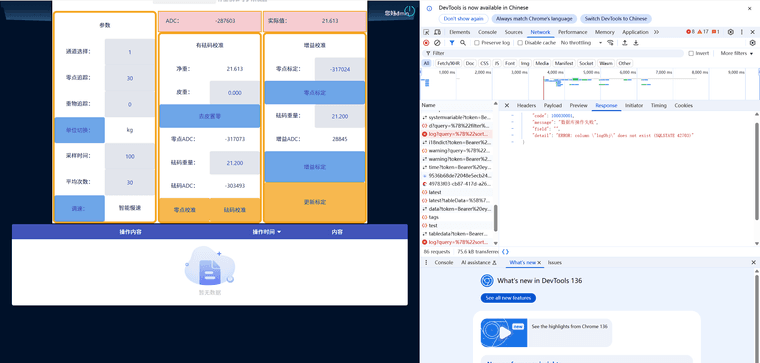This screenshot has height=363, width=760.
Task: Click the warning count badge showing 17
Action: [x=703, y=32]
